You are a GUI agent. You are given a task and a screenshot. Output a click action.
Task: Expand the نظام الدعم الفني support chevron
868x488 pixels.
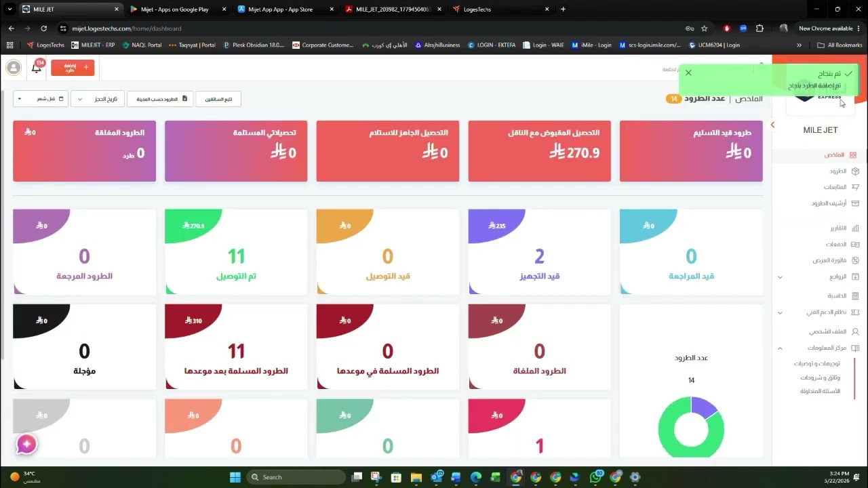[x=780, y=312]
